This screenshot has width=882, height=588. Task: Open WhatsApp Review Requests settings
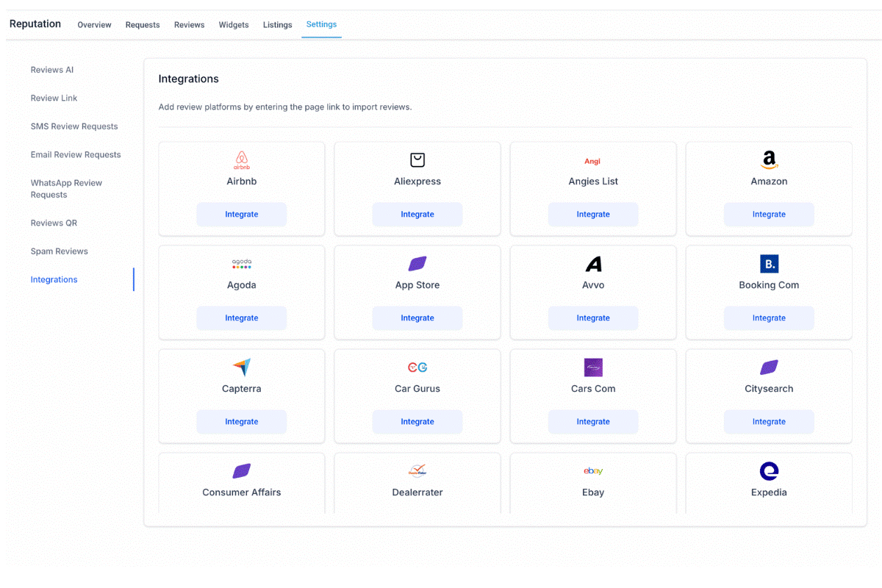(66, 189)
